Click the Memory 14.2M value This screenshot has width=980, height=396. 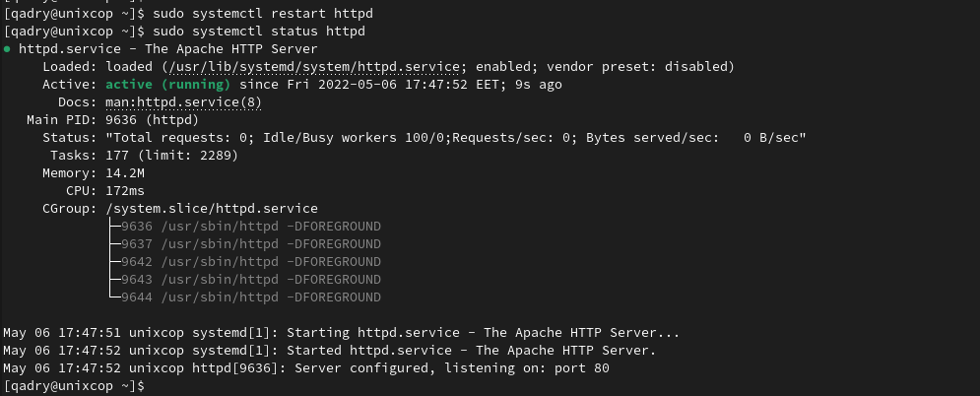click(x=125, y=173)
